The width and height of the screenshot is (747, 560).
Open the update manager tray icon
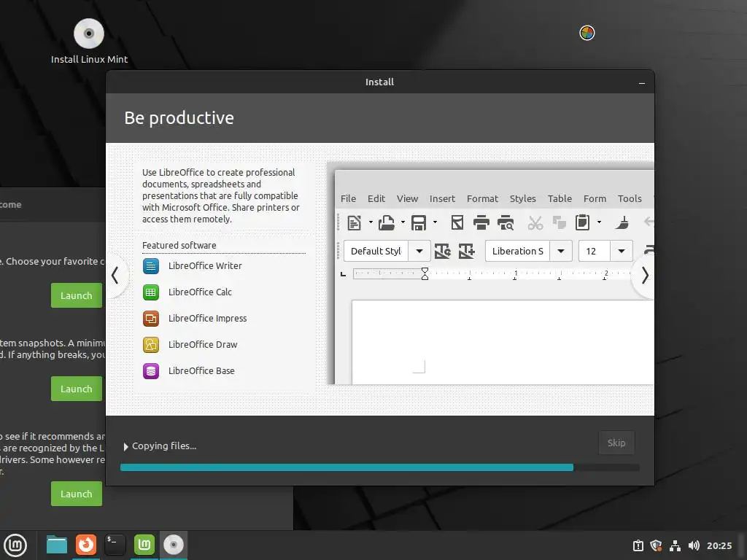(638, 545)
